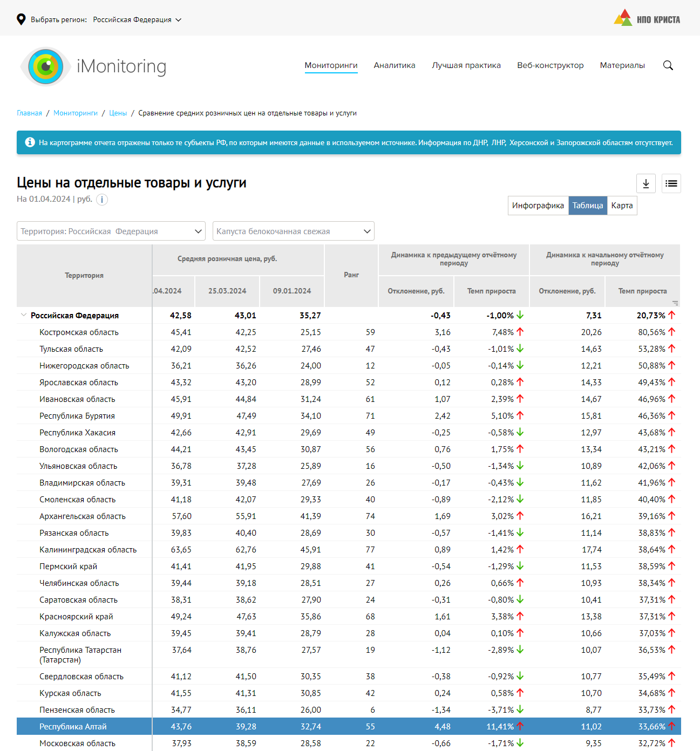This screenshot has width=700, height=751.
Task: Click the НПО Криста logo
Action: click(647, 19)
